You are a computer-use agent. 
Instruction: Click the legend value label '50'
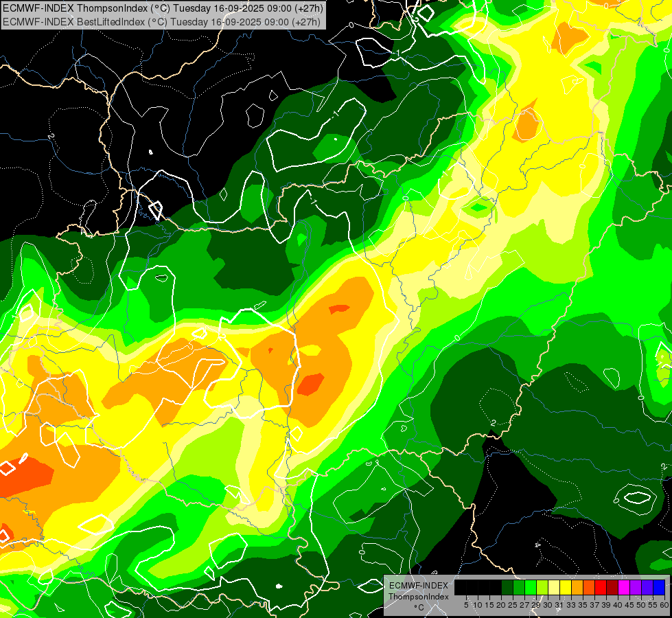(640, 605)
